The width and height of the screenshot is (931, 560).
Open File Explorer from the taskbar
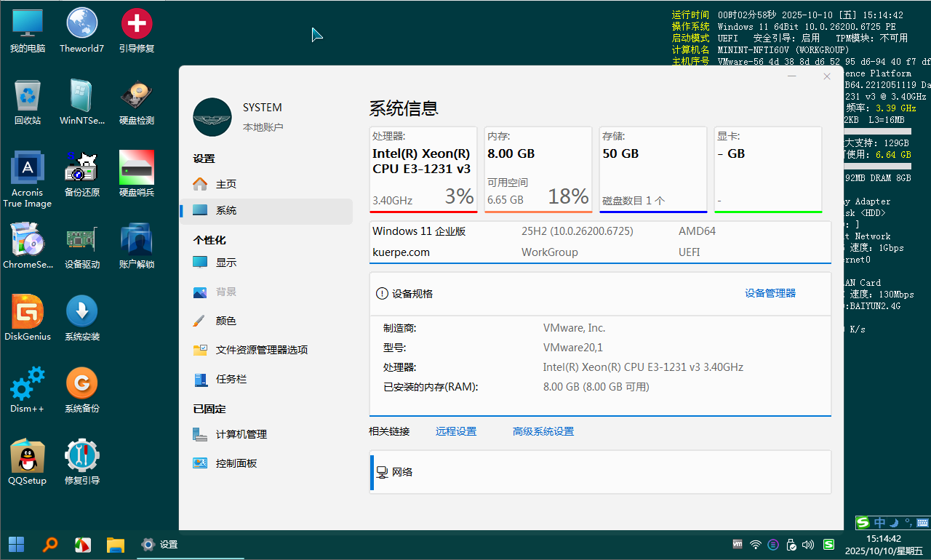pos(116,544)
